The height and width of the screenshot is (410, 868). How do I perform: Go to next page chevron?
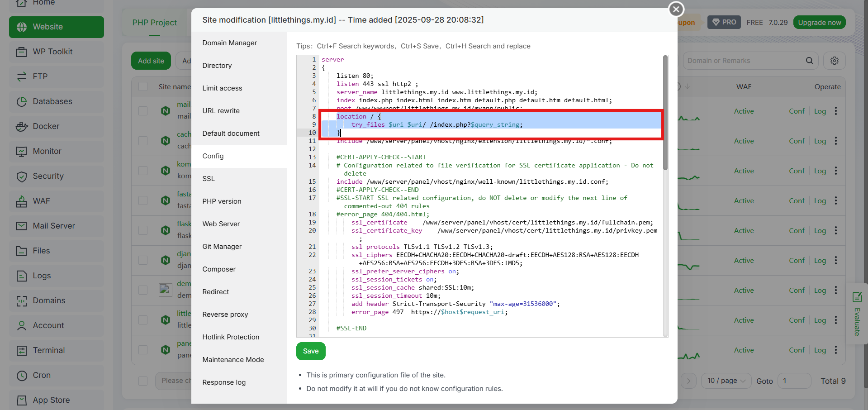[x=688, y=381]
